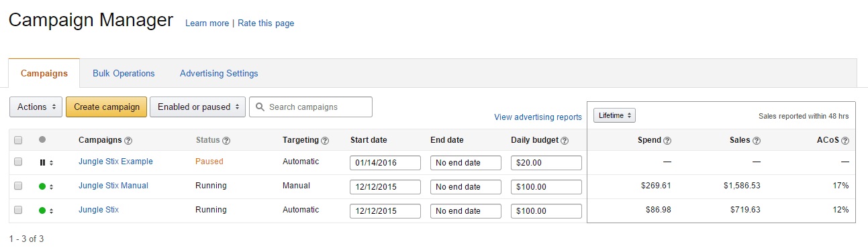Click the $86.98 spend value
Viewport: 868px width, 248px height.
pyautogui.click(x=658, y=210)
